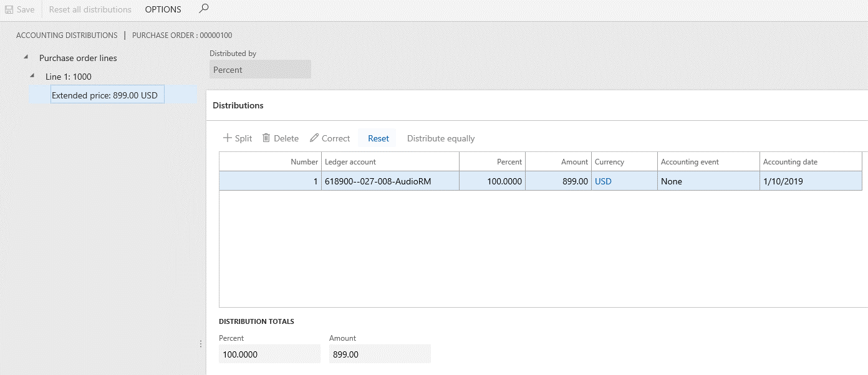Click Distribute equally button

(441, 138)
